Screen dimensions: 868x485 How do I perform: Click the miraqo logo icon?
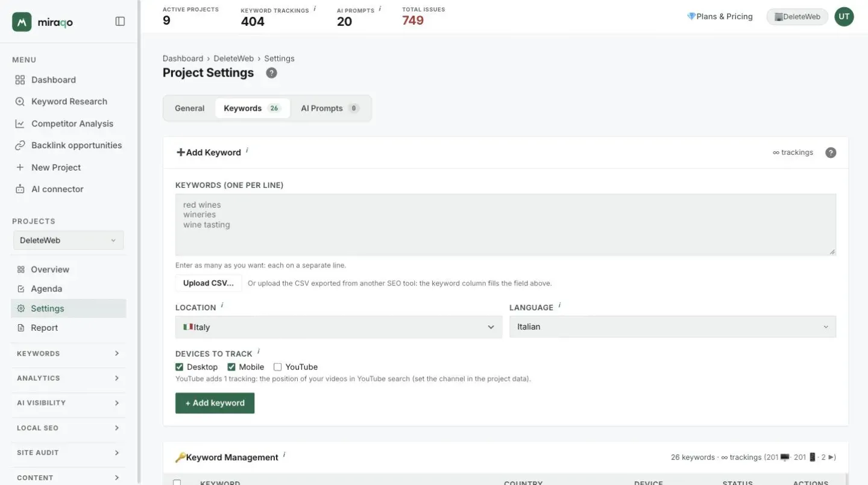tap(22, 22)
